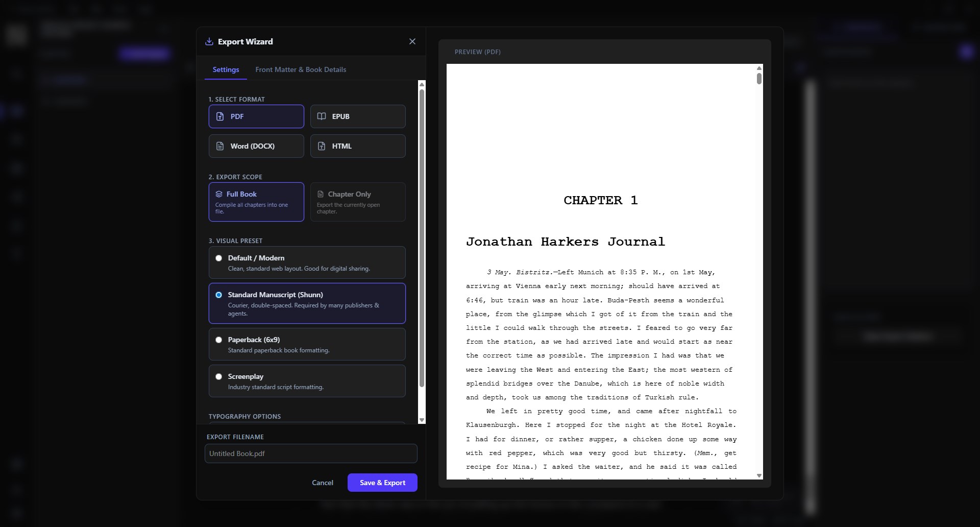This screenshot has height=527, width=980.
Task: Select the Screenplay preset radio
Action: click(x=219, y=376)
